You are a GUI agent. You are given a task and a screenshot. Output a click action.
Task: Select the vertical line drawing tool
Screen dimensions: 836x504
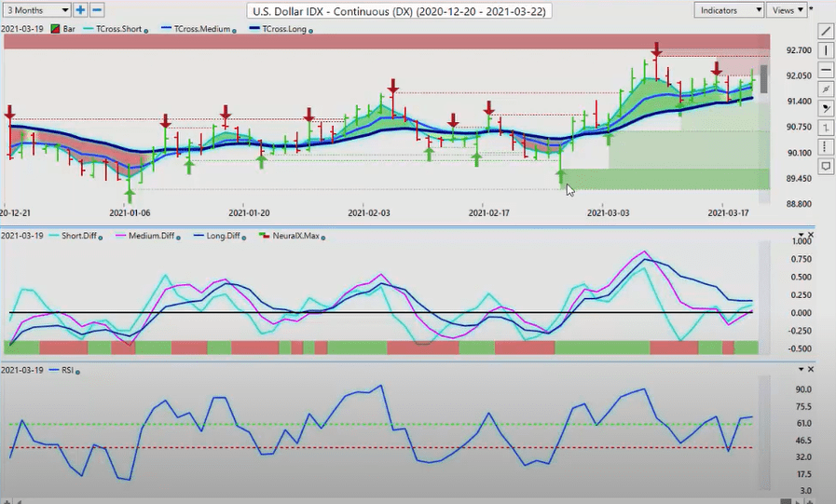click(826, 50)
